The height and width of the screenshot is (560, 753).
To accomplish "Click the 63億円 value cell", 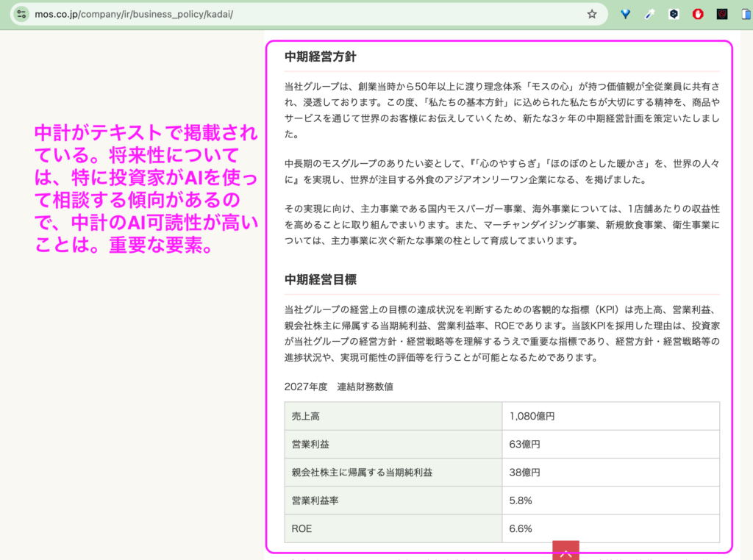I will [611, 445].
